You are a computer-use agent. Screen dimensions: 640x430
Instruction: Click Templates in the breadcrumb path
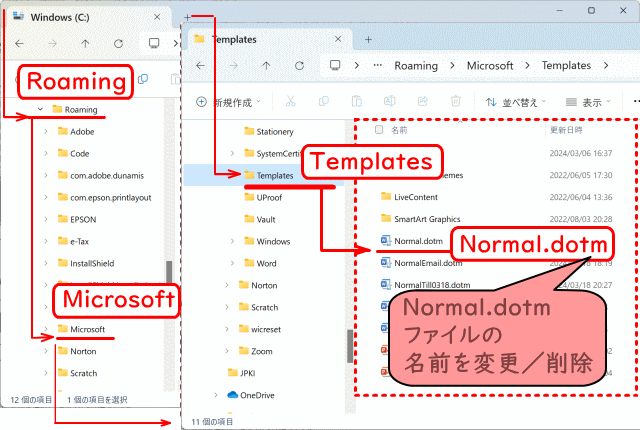click(566, 66)
